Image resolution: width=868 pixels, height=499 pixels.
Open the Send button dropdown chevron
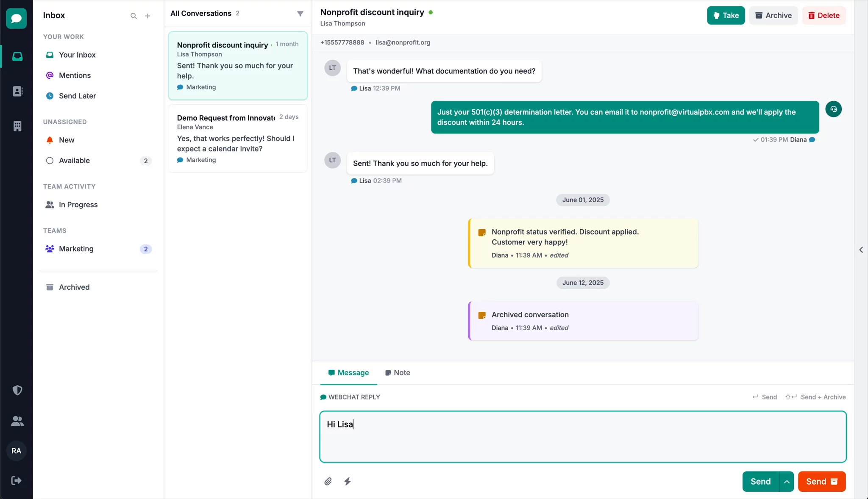tap(786, 481)
